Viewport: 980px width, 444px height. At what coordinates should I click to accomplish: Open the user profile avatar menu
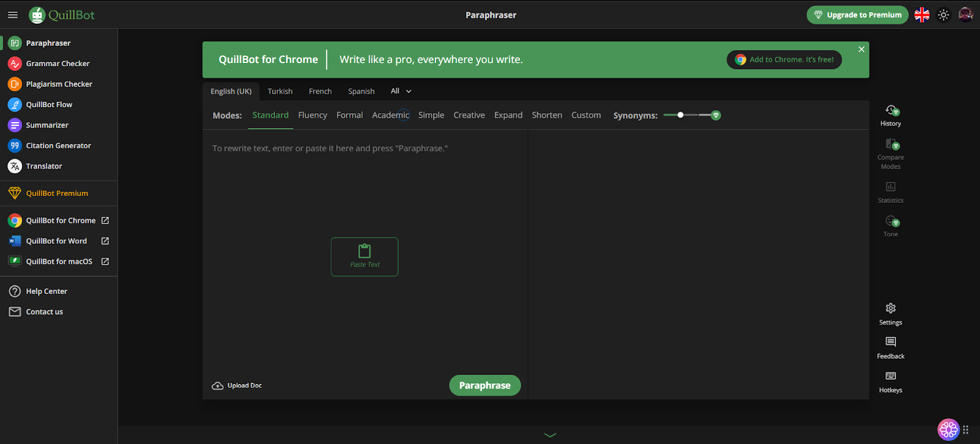966,15
